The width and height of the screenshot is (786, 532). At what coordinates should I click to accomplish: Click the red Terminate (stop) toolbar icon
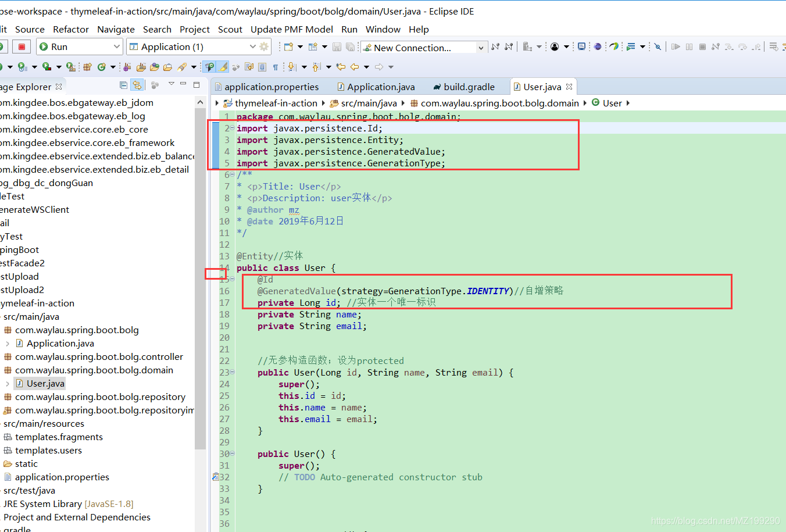[x=22, y=47]
